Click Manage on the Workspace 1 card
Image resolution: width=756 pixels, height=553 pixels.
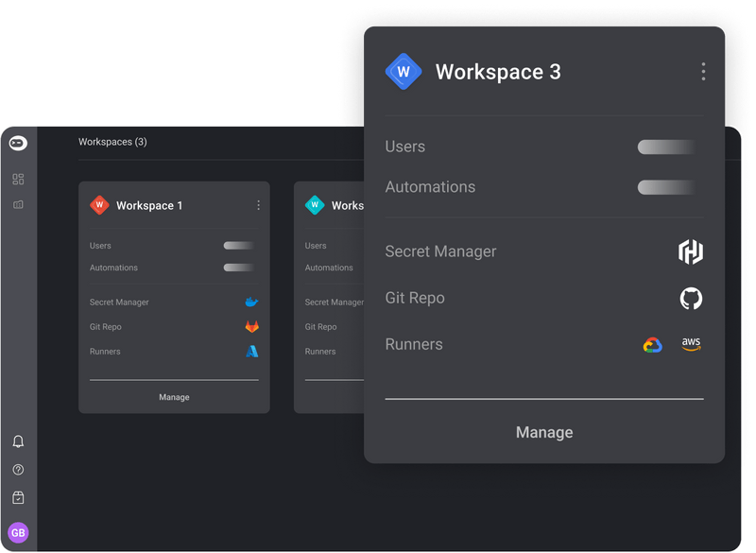pyautogui.click(x=174, y=397)
